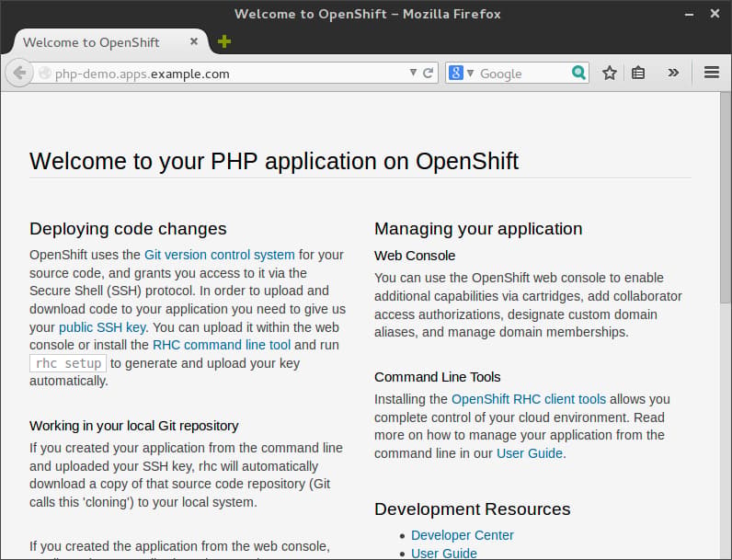Click the Web Console subheading
The width and height of the screenshot is (732, 560).
[415, 256]
